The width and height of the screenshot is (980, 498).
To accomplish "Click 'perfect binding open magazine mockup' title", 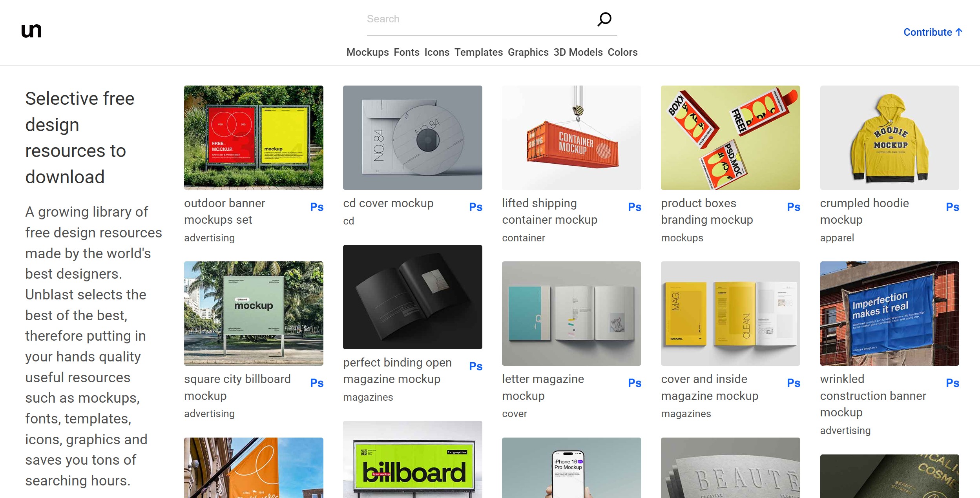I will pos(397,371).
